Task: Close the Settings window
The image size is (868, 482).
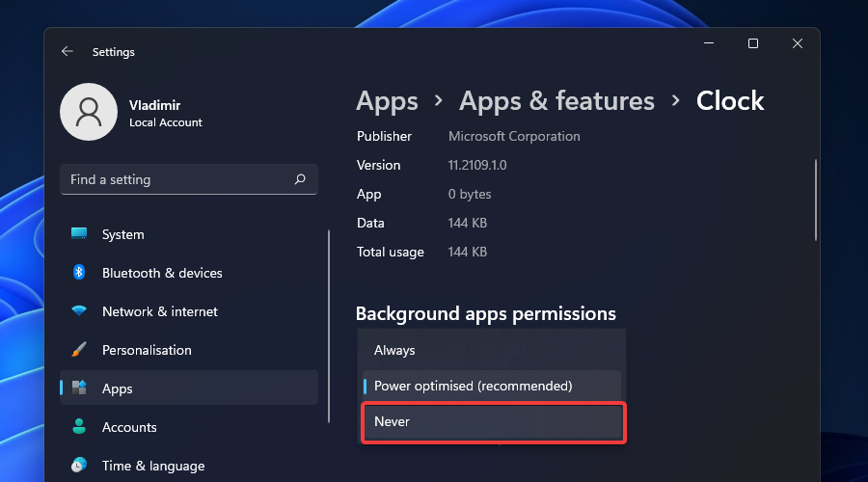Action: point(798,43)
